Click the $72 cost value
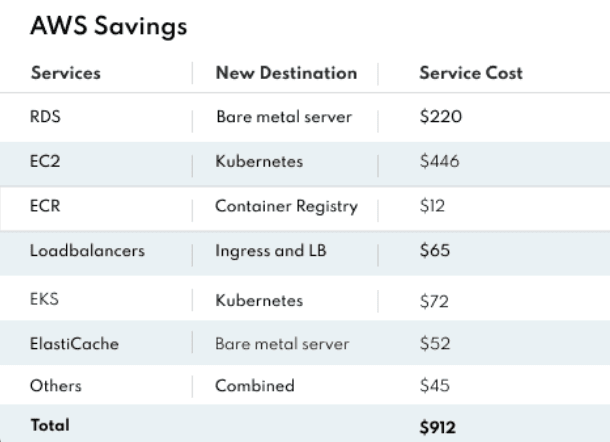 (x=433, y=299)
